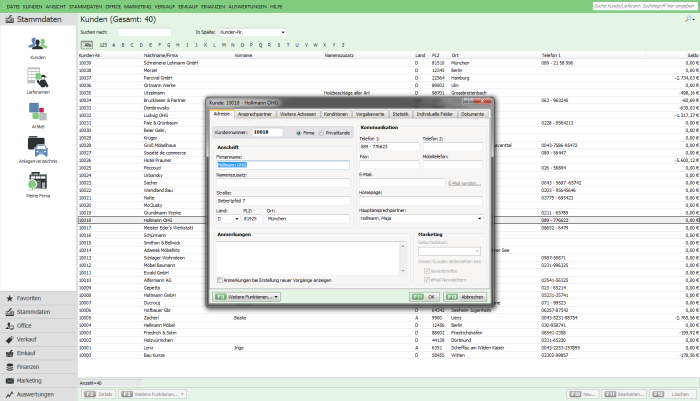Click the Favoriten star icon in navigation
700x401 pixels.
[9, 298]
